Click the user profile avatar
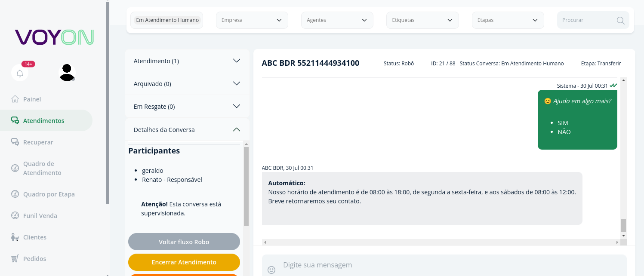Screen dimensions: 644x276 [67, 72]
